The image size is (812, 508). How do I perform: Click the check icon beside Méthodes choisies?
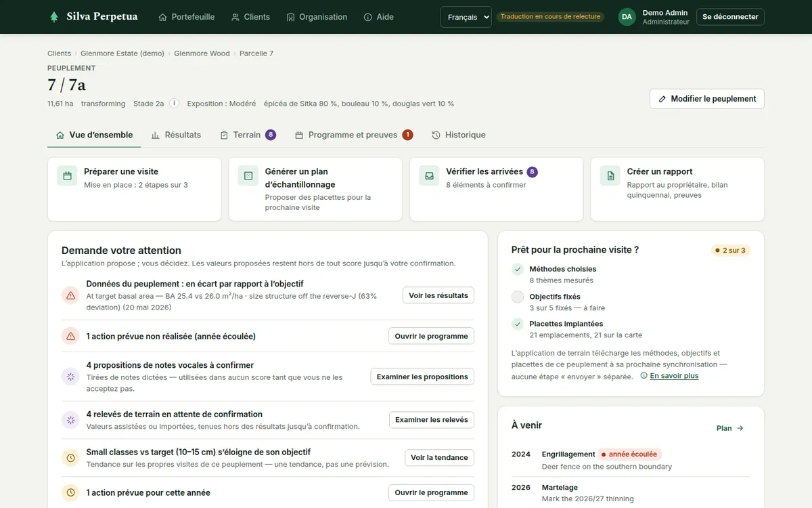pyautogui.click(x=518, y=269)
